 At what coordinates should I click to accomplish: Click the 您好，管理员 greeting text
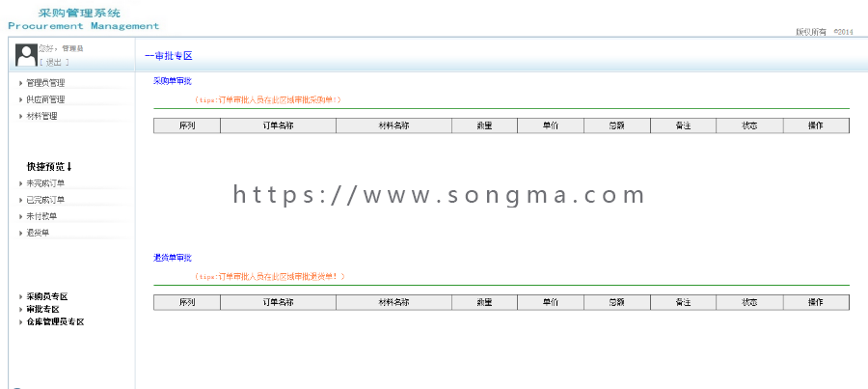pos(62,49)
